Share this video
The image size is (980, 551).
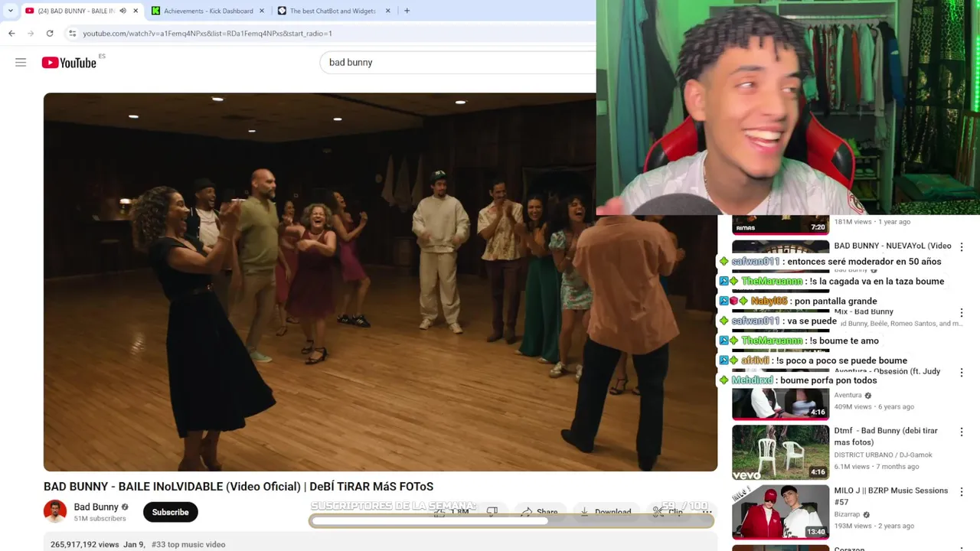coord(540,512)
